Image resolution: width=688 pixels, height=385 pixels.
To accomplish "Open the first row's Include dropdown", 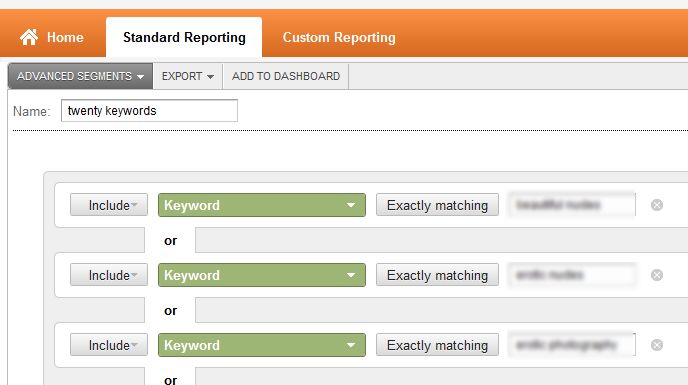I will (x=109, y=205).
